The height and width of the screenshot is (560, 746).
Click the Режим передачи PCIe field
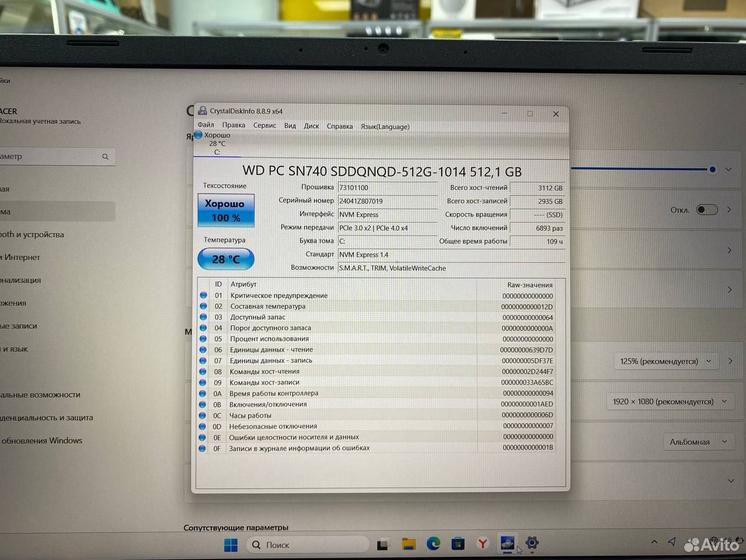(387, 228)
